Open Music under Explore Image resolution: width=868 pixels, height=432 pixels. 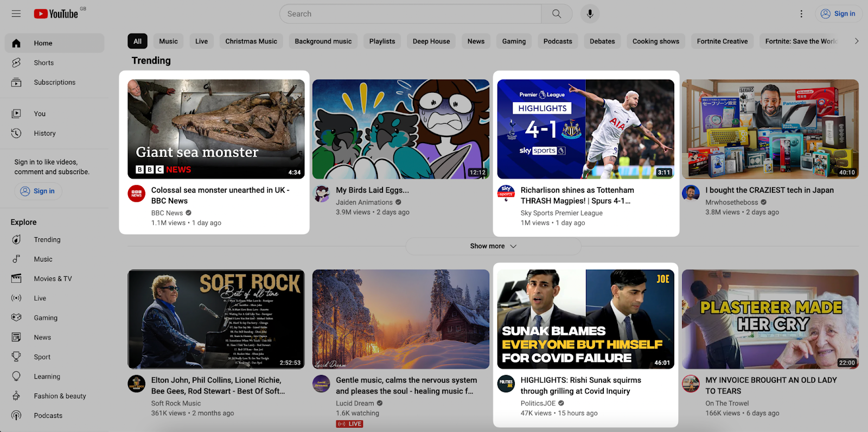pos(54,259)
